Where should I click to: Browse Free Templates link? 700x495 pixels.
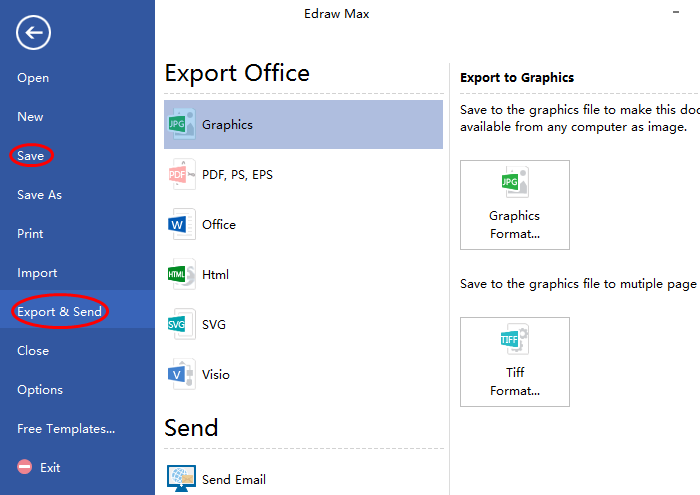tap(66, 429)
